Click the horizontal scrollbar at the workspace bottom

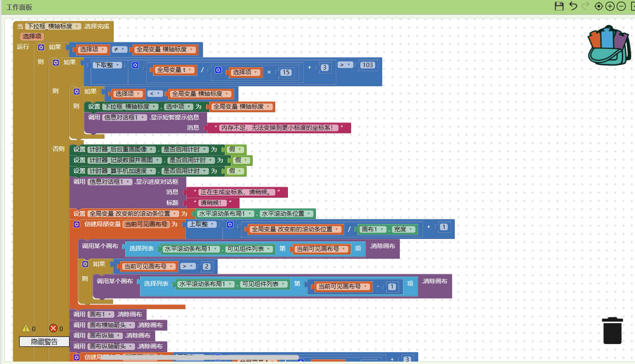click(200, 358)
